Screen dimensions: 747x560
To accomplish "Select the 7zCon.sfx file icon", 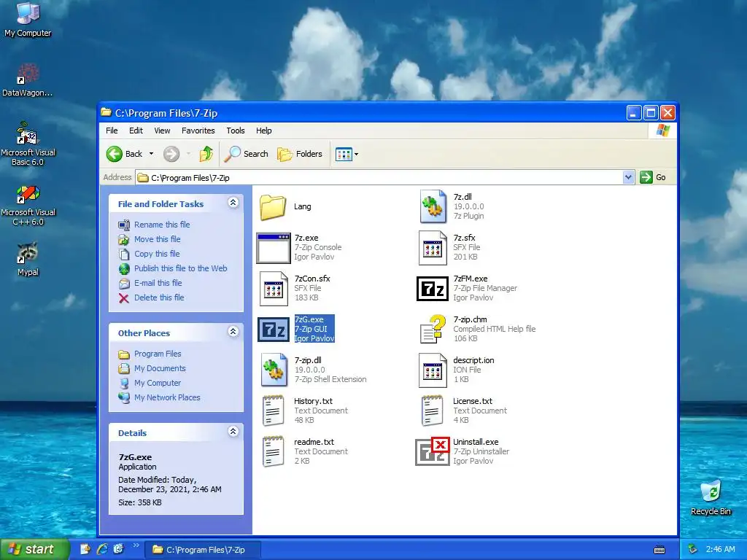I will 274,289.
